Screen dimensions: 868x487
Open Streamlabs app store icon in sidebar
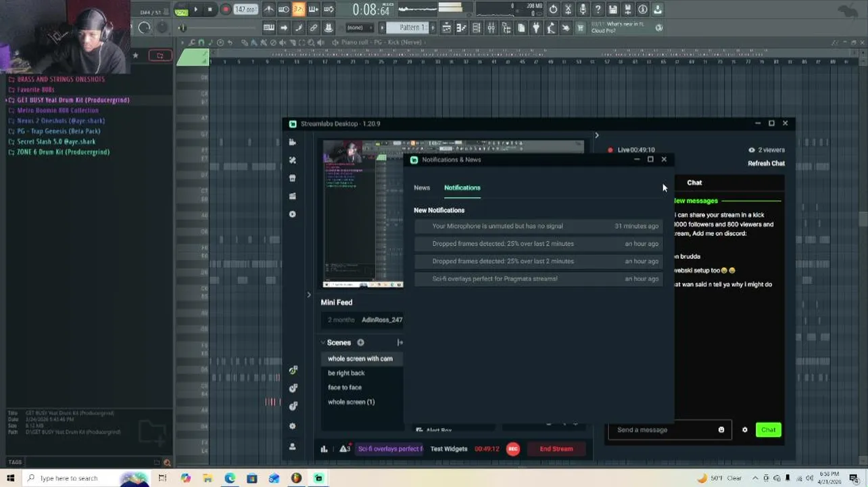pos(292,179)
